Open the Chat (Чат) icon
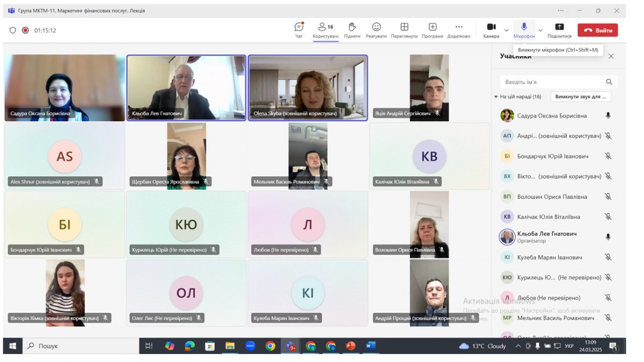This screenshot has height=362, width=644. click(x=299, y=27)
